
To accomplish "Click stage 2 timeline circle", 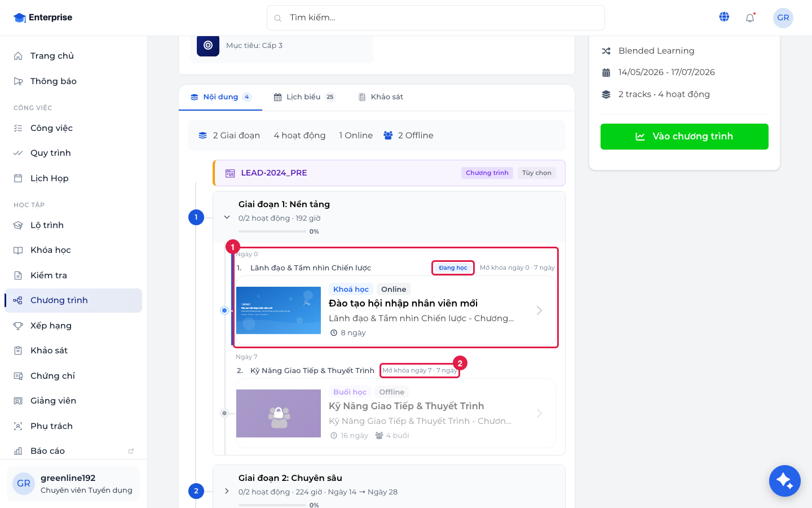I will coord(196,491).
